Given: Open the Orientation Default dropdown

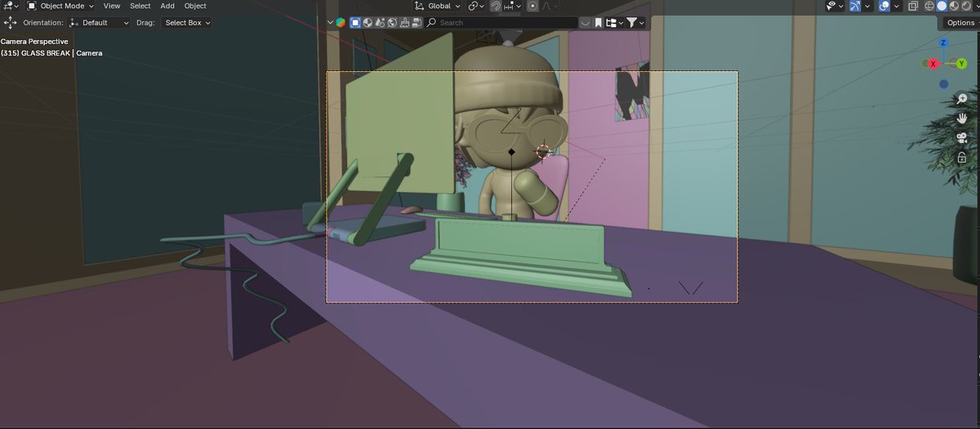Looking at the screenshot, I should coord(99,23).
